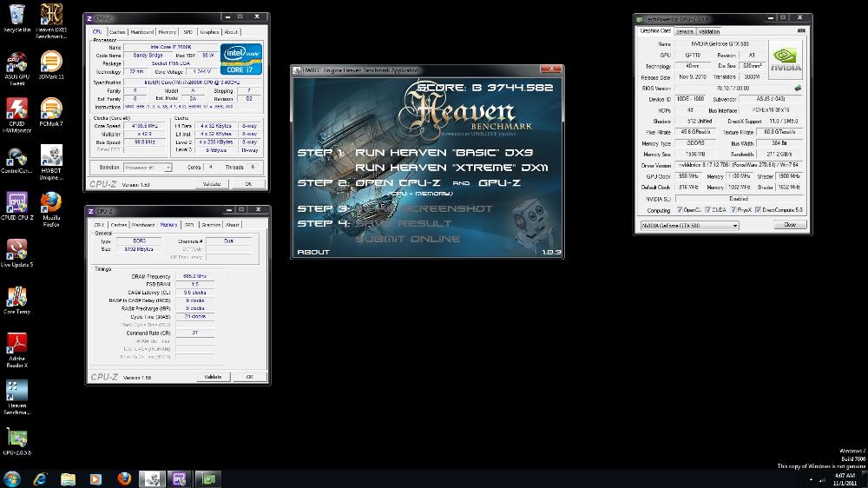
Task: Open Mainboard tab in top CPU-Z window
Action: [141, 32]
